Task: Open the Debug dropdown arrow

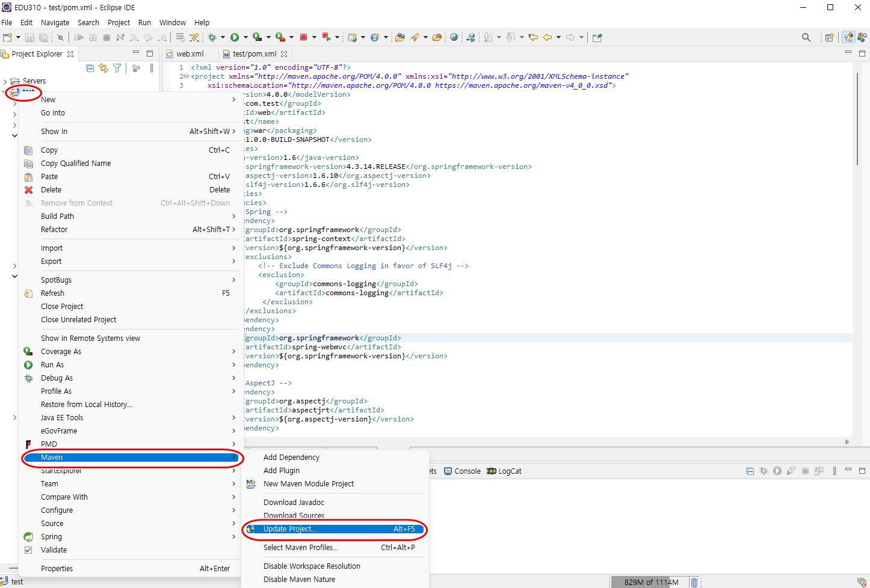Action: [x=223, y=37]
